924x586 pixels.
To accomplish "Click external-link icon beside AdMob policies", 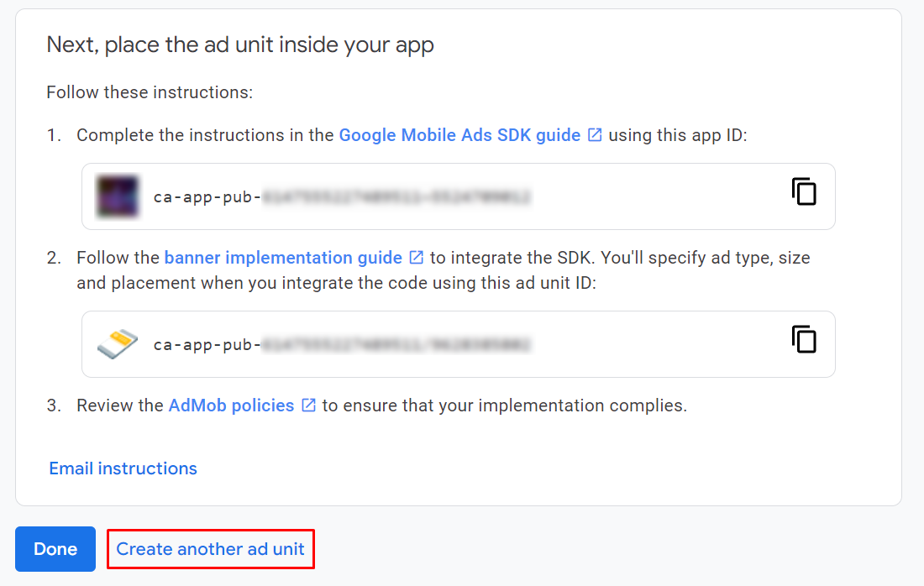I will (x=308, y=405).
